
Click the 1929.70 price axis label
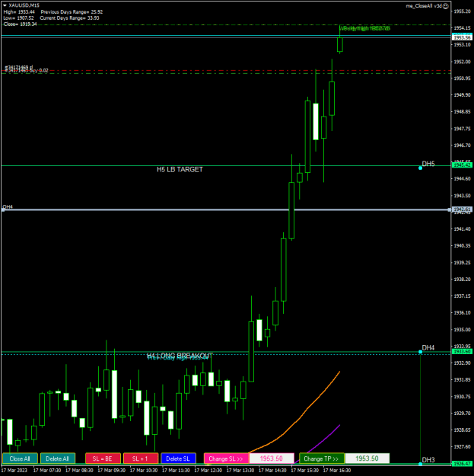coord(462,413)
